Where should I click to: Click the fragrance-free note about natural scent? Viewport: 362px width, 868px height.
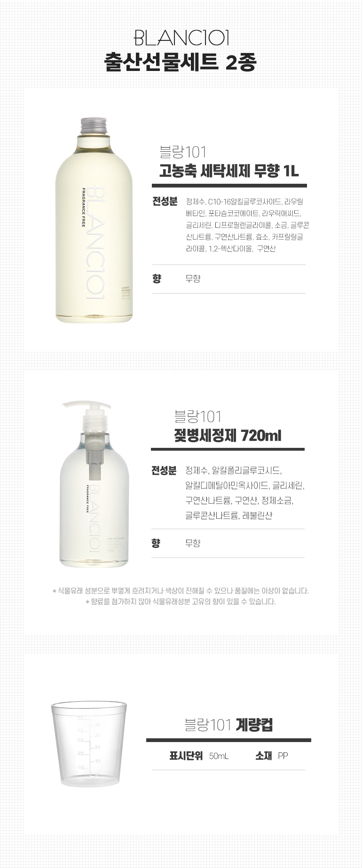181,602
